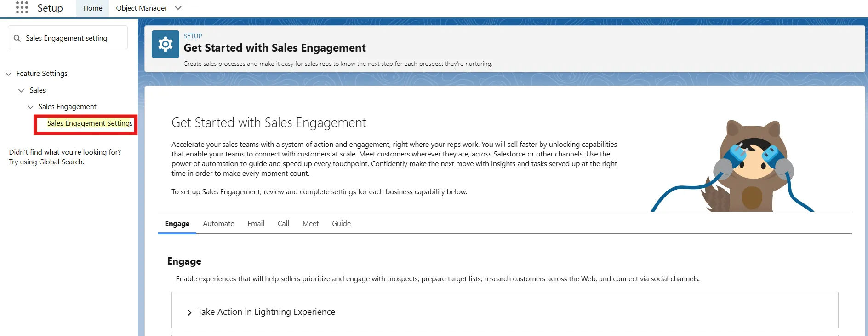868x336 pixels.
Task: Click the Object Manager tab
Action: point(141,8)
